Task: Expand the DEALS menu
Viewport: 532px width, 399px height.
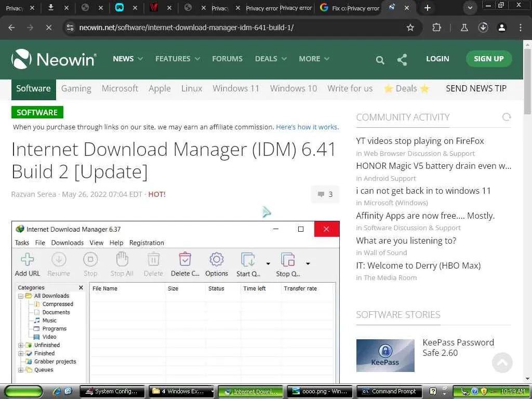Action: tap(271, 59)
